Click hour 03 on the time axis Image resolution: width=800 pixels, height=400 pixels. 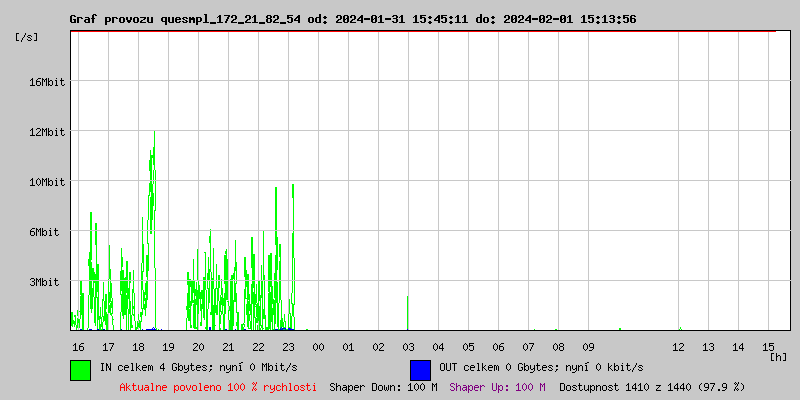(x=408, y=347)
